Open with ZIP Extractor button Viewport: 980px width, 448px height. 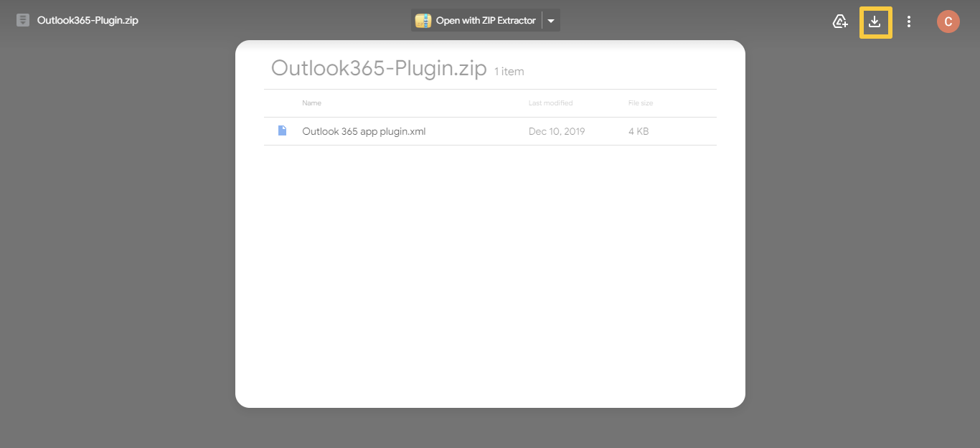tap(476, 21)
